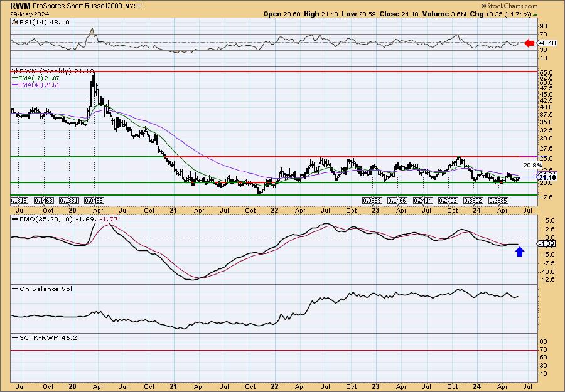Click the -12.5 PMO axis label
This screenshot has width=565, height=392.
click(x=547, y=280)
